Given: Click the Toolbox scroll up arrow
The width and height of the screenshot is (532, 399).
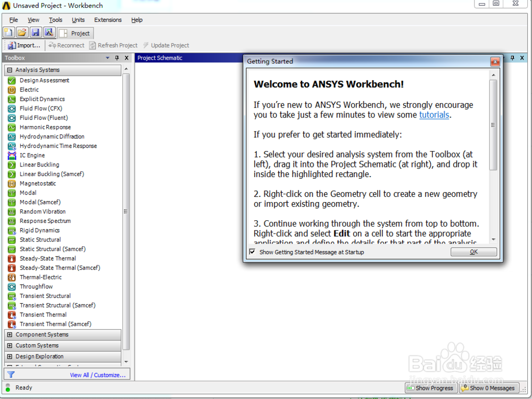Looking at the screenshot, I should tap(126, 69).
